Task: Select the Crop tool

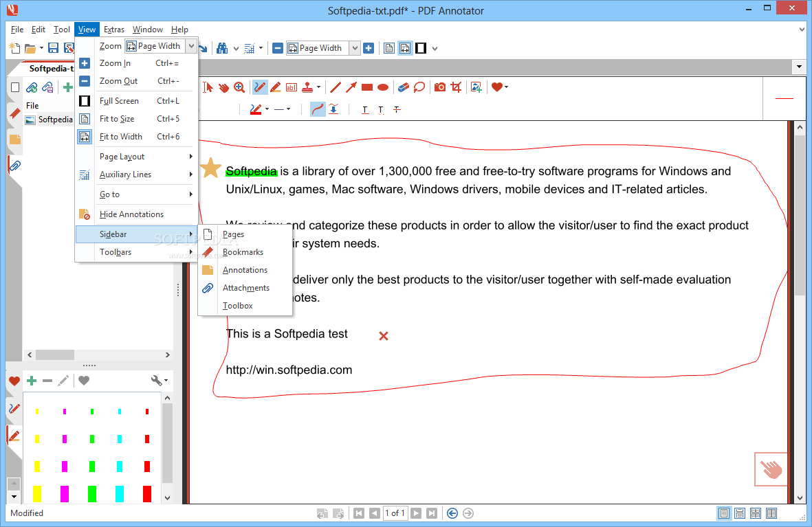Action: click(457, 87)
